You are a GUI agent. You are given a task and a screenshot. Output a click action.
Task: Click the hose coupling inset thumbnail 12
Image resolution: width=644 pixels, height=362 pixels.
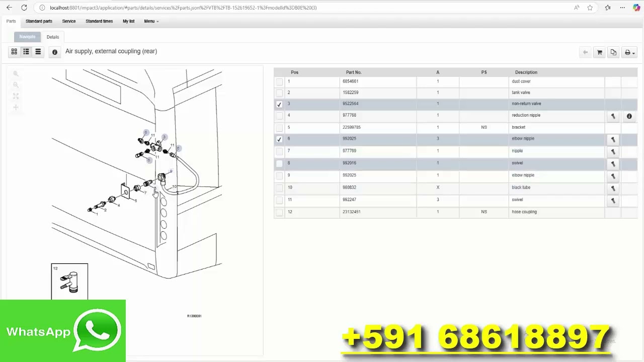(69, 281)
